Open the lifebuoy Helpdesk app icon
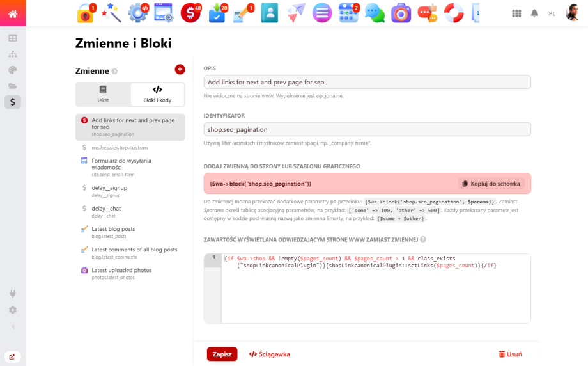Image resolution: width=588 pixels, height=366 pixels. (454, 13)
